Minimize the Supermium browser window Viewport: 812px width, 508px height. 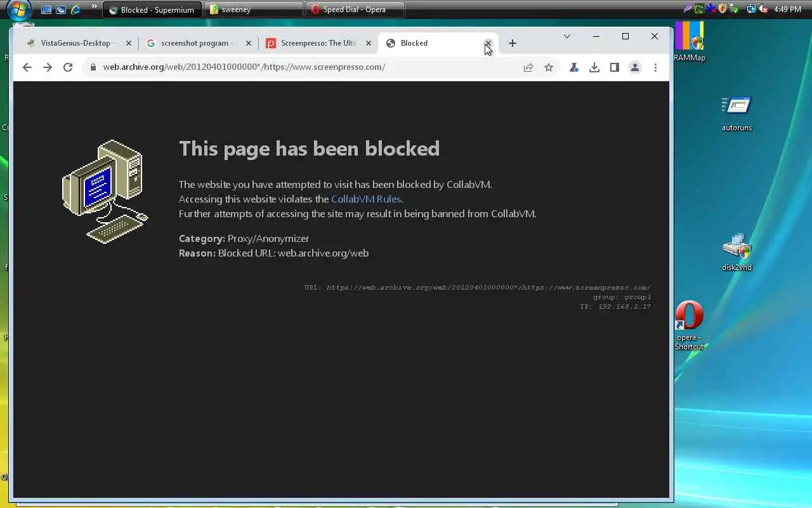(596, 36)
